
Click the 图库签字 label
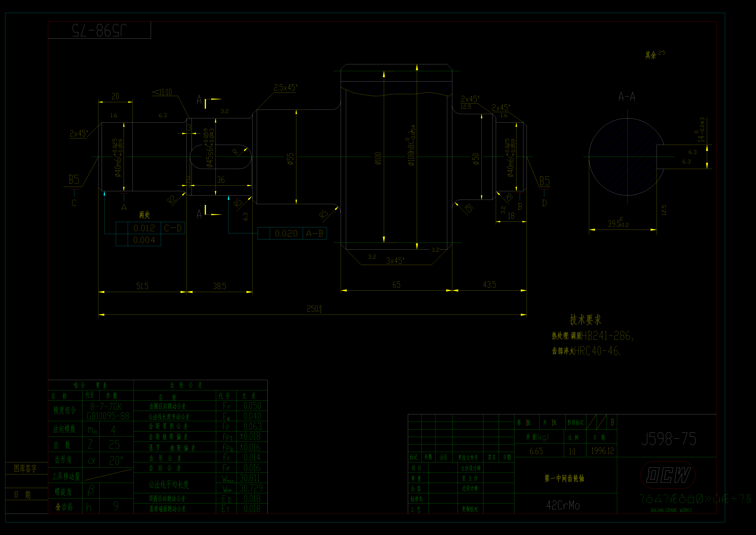[25, 468]
